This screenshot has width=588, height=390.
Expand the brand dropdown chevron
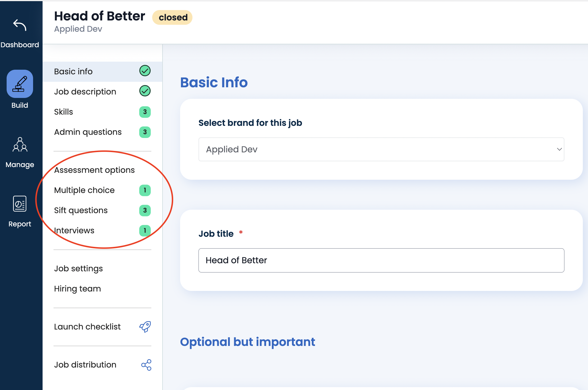[x=559, y=149]
